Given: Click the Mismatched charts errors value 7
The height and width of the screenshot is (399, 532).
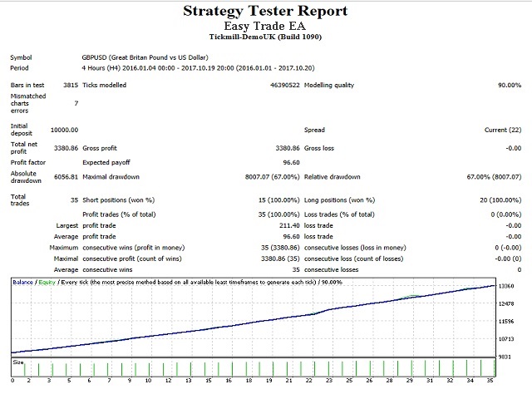Looking at the screenshot, I should pyautogui.click(x=76, y=103).
